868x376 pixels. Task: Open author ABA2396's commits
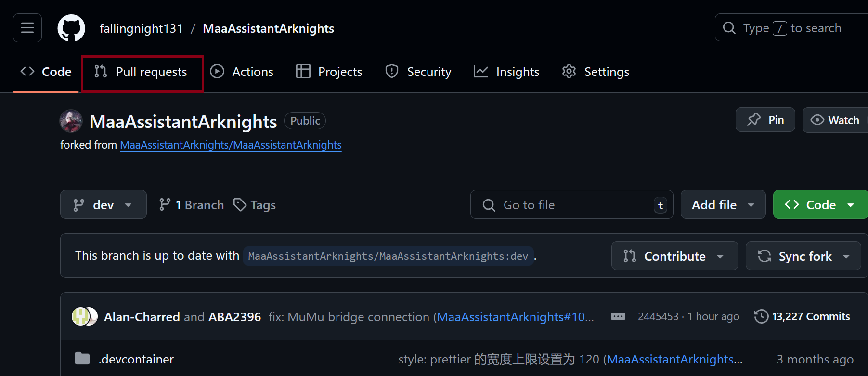[x=234, y=317]
